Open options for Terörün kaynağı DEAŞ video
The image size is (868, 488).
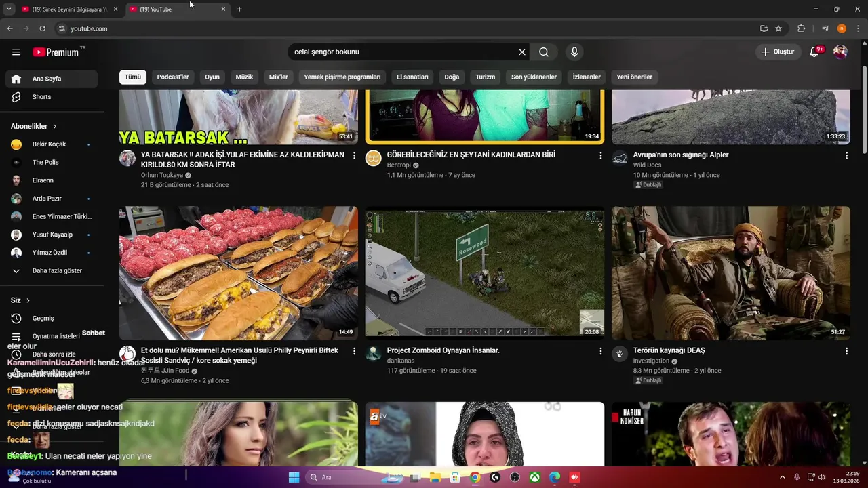point(846,352)
